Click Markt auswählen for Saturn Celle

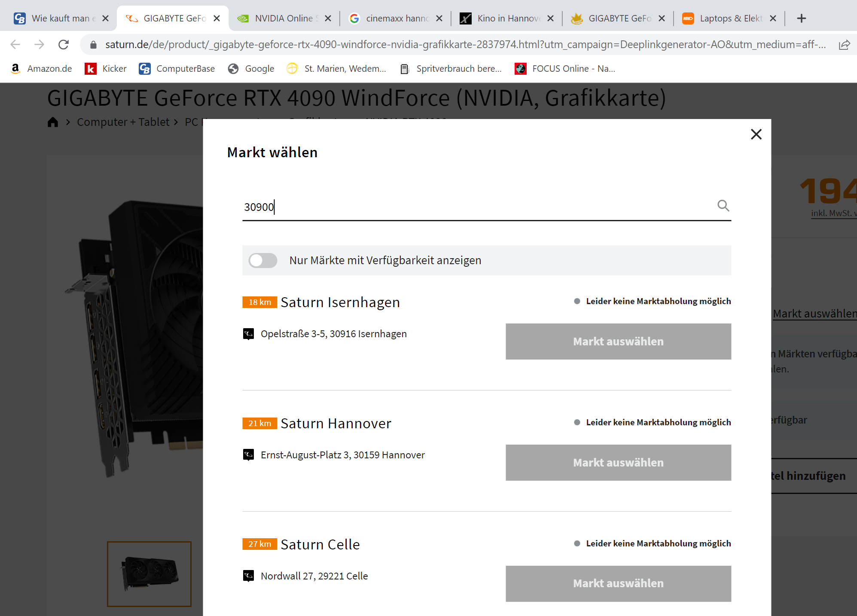pyautogui.click(x=618, y=583)
